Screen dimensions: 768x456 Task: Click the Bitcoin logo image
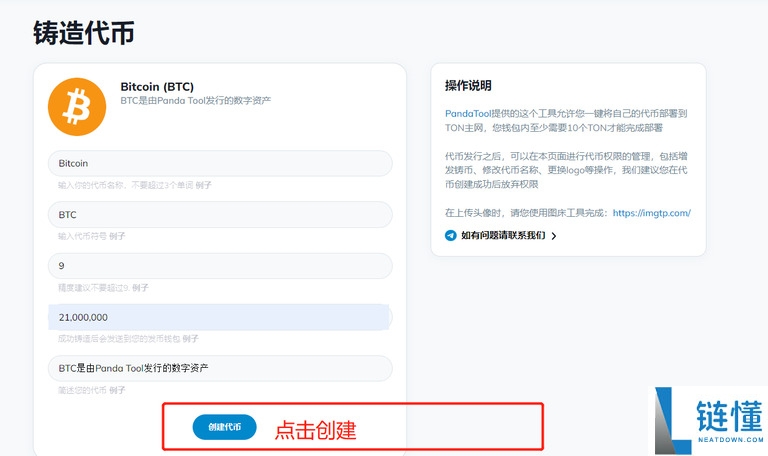pyautogui.click(x=77, y=107)
